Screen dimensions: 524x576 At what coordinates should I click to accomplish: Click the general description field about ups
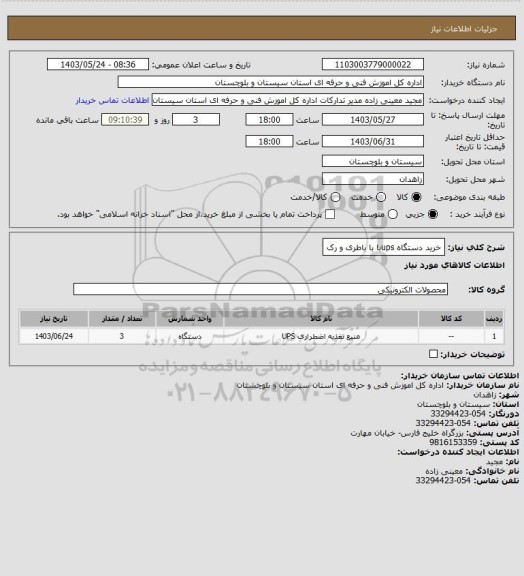[383, 247]
